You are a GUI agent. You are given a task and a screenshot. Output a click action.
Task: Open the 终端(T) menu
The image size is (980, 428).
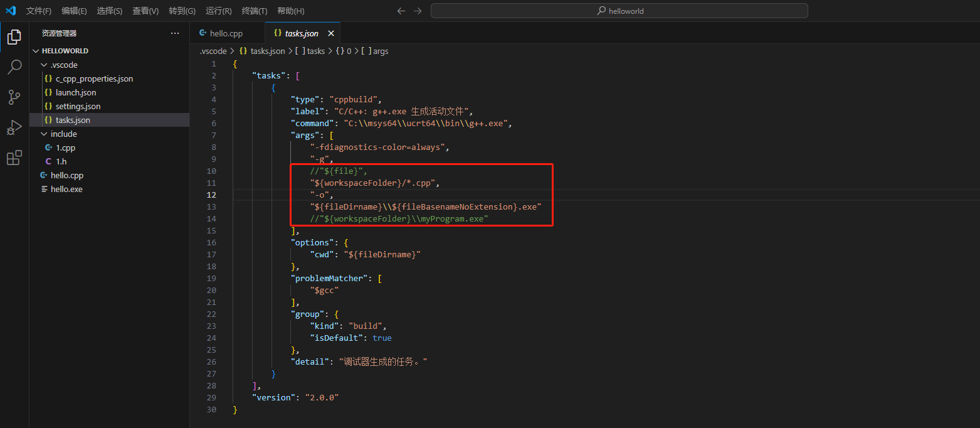[x=254, y=11]
